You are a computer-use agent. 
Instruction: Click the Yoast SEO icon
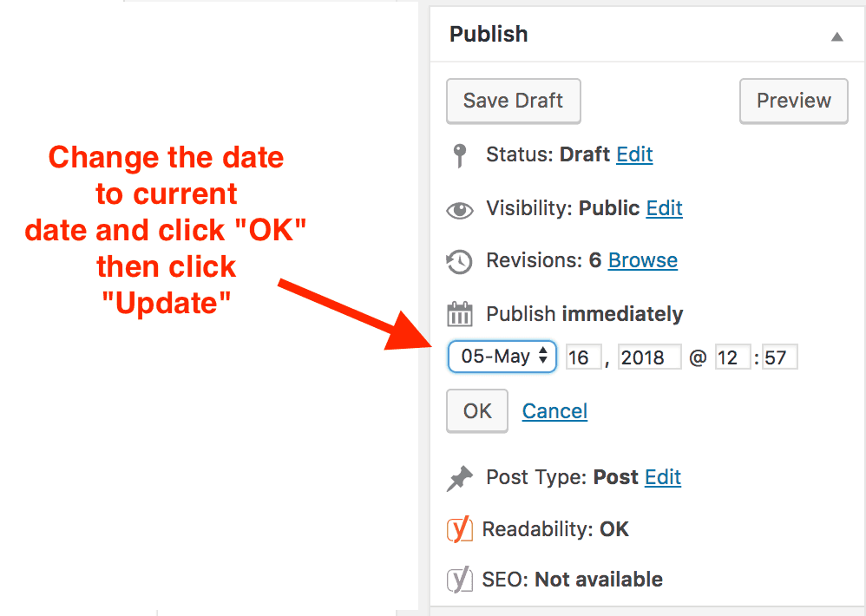pos(459,580)
